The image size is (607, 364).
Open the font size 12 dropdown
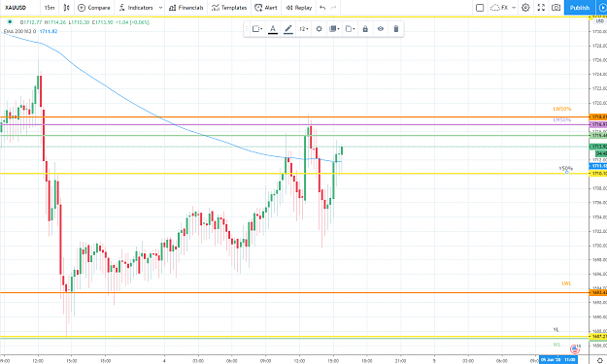pyautogui.click(x=303, y=29)
